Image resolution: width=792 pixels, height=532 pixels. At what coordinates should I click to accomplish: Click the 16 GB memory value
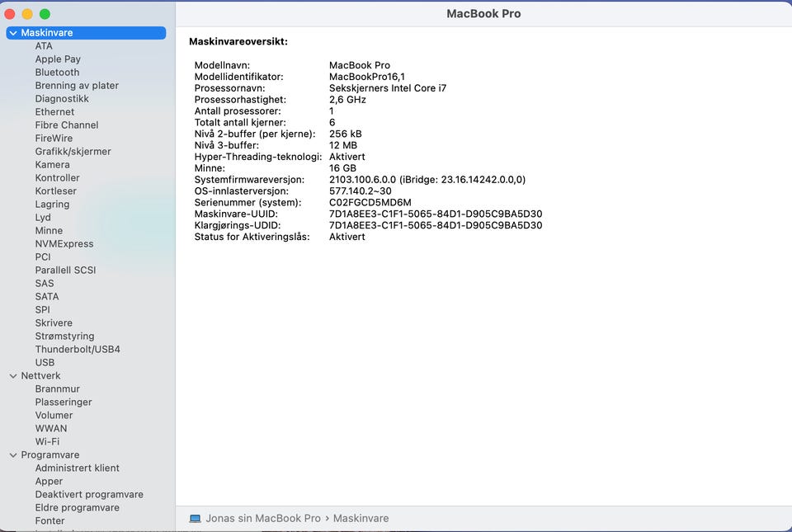pos(343,168)
